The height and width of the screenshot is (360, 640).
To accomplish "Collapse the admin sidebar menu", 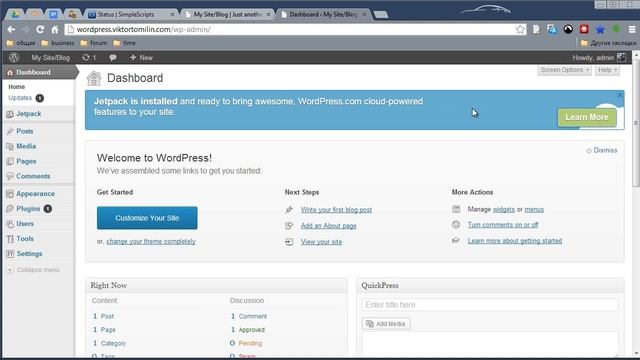I will 33,270.
